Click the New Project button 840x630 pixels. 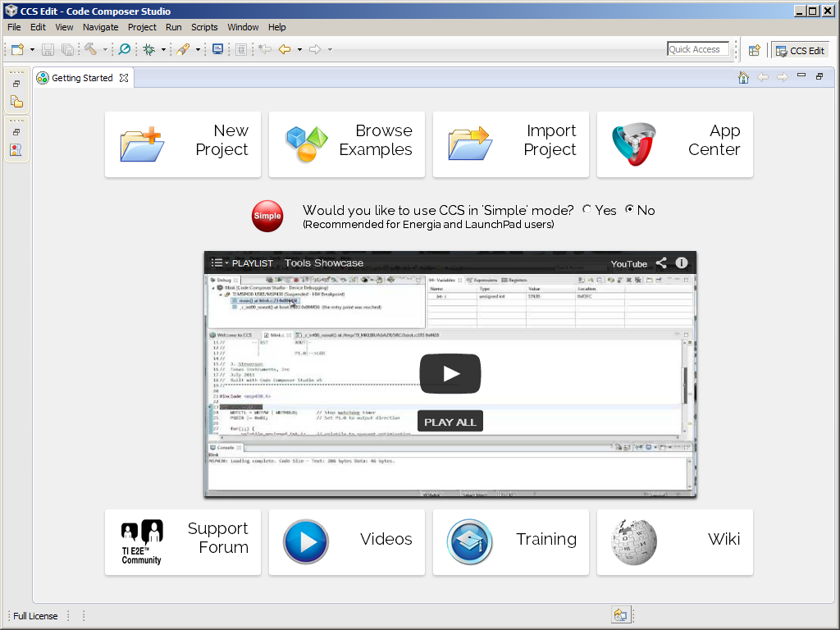point(182,144)
